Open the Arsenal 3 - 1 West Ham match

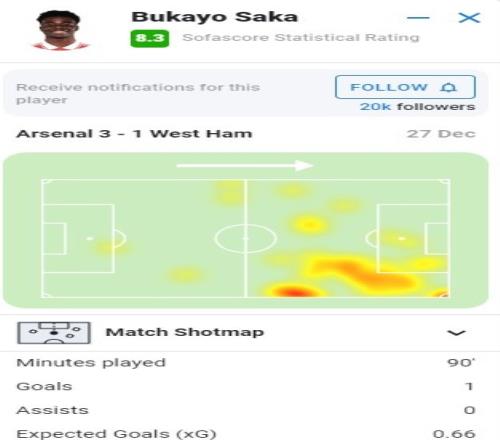(134, 134)
